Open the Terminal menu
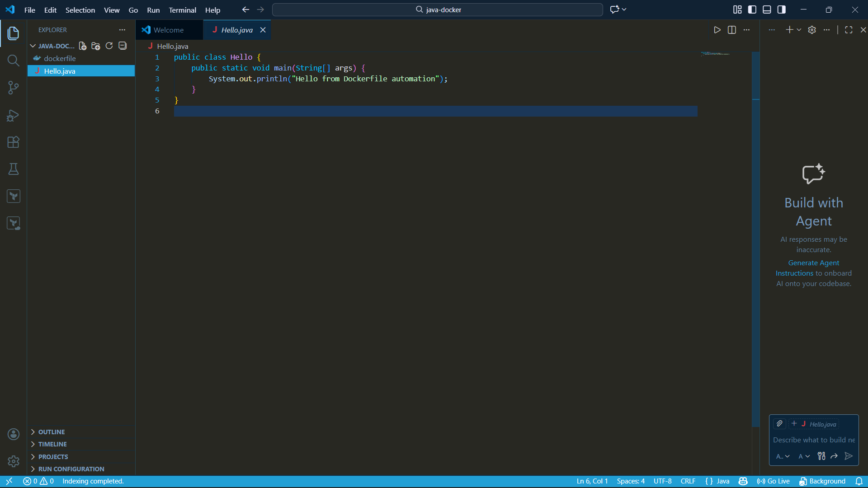This screenshot has width=868, height=488. click(x=182, y=10)
